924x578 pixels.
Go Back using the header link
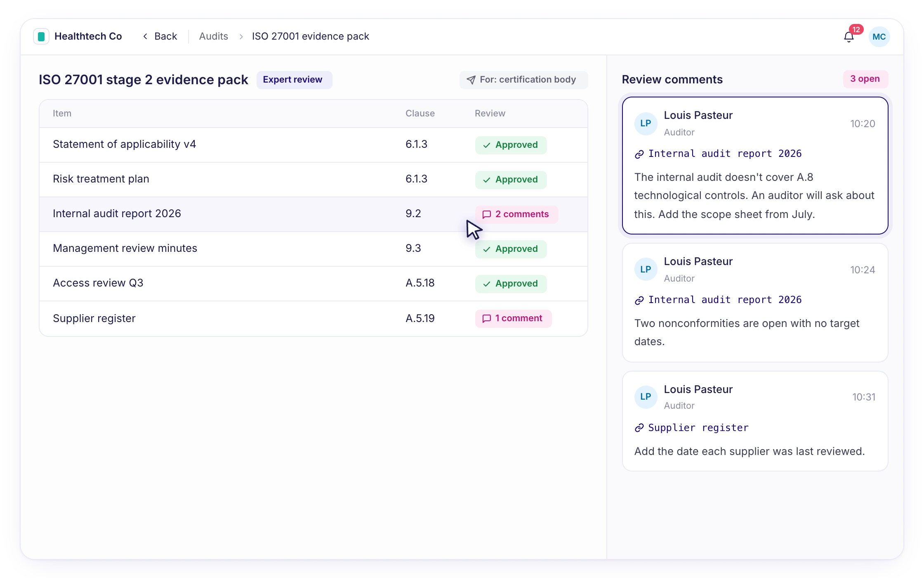[x=160, y=36]
